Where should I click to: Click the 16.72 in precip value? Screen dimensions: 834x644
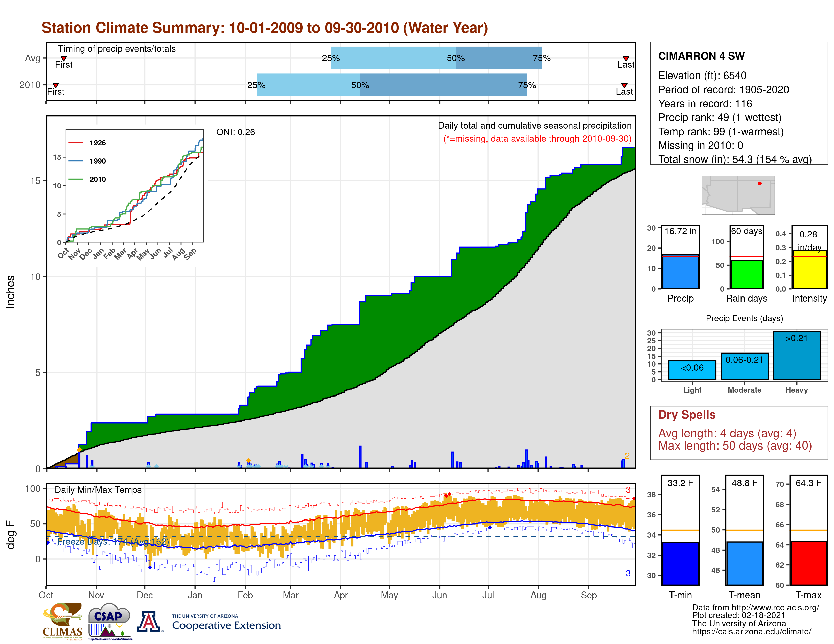681,231
